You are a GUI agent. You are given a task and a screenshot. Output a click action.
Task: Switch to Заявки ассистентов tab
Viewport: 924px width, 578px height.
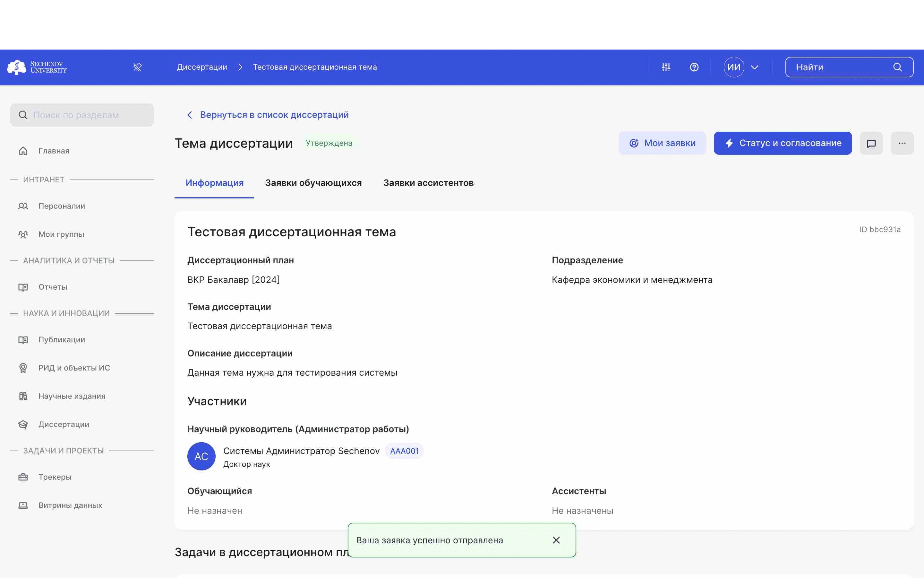tap(428, 183)
